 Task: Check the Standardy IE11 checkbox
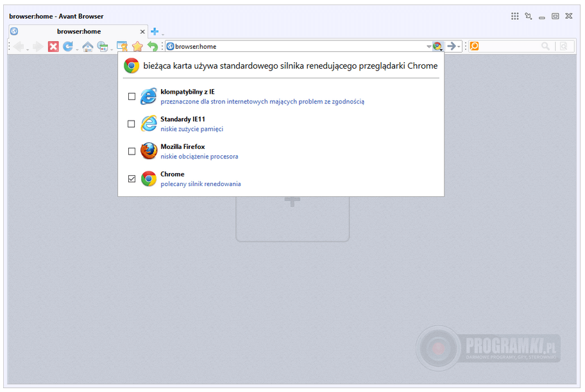[131, 124]
